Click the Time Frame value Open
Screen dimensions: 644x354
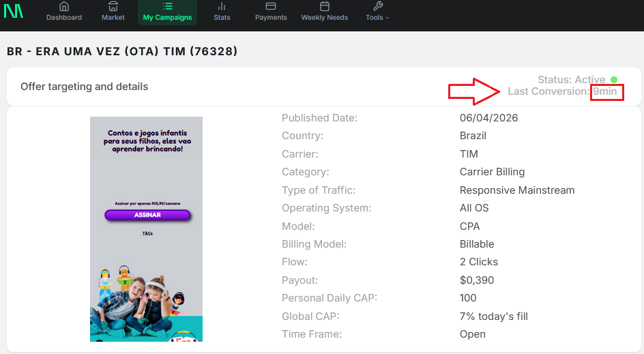click(x=472, y=334)
